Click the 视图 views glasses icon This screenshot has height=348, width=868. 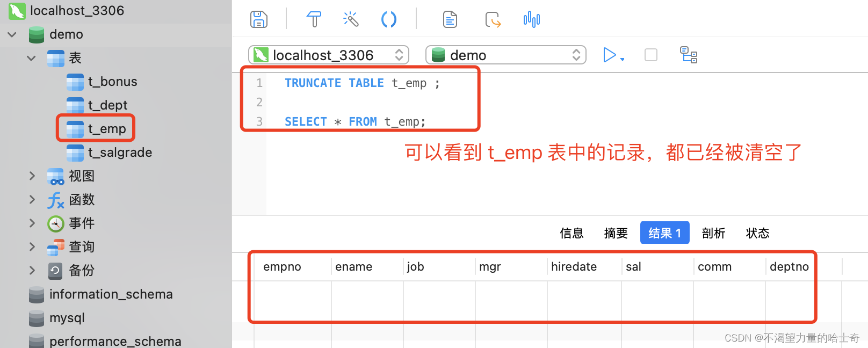(x=56, y=176)
